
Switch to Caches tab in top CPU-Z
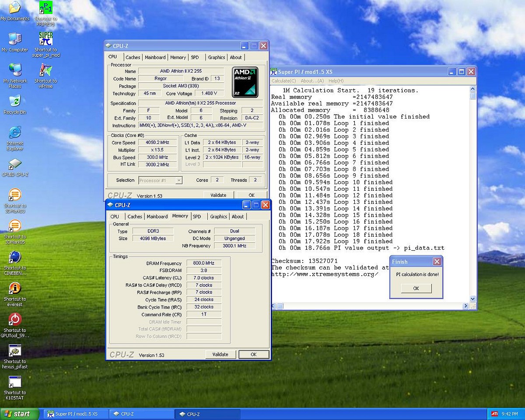[133, 57]
